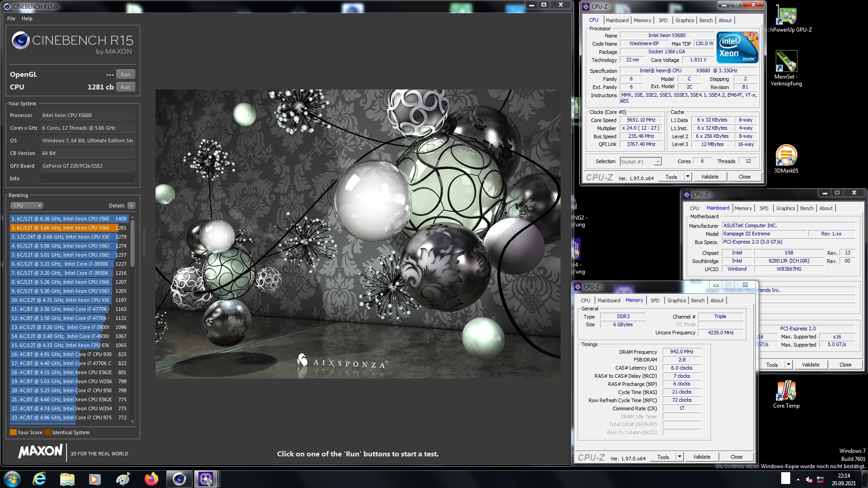Switch to SPD tab in top CPU-Z window
Viewport: 868px width, 488px height.
pyautogui.click(x=663, y=20)
